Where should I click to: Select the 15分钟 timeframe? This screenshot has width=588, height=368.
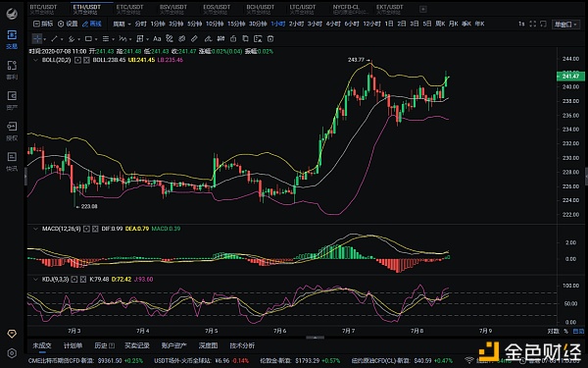pyautogui.click(x=236, y=24)
